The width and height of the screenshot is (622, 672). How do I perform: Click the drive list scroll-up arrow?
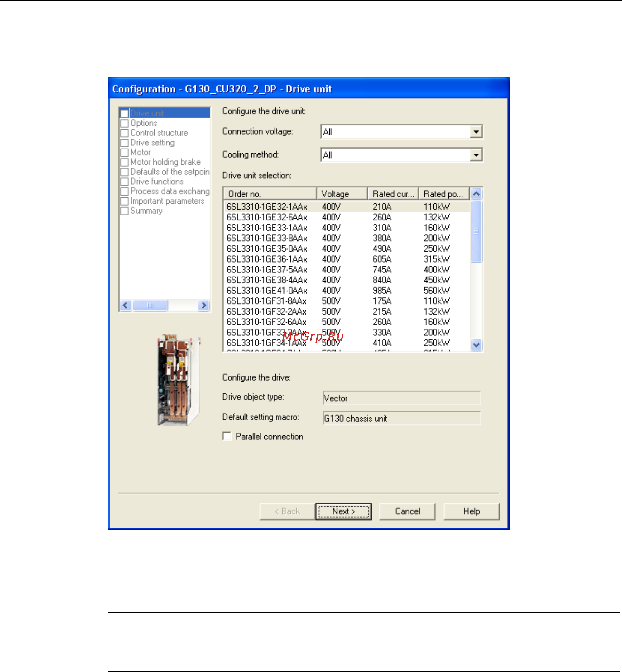476,194
